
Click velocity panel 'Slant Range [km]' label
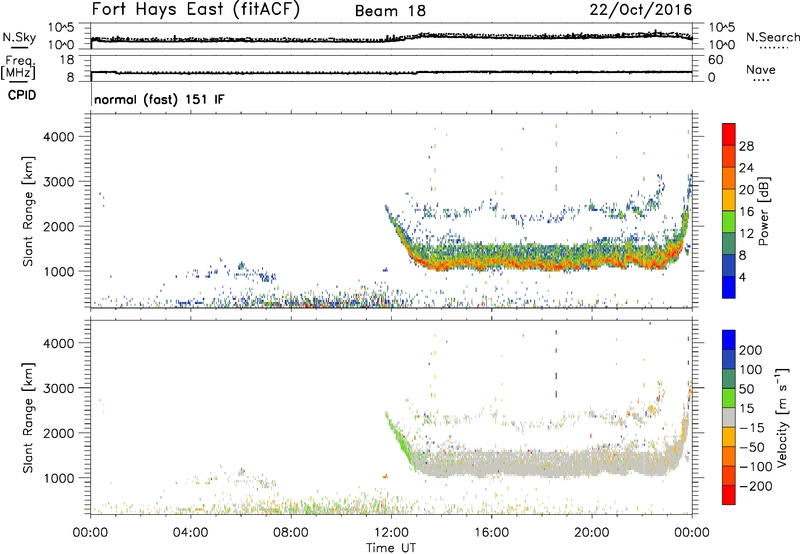28,417
